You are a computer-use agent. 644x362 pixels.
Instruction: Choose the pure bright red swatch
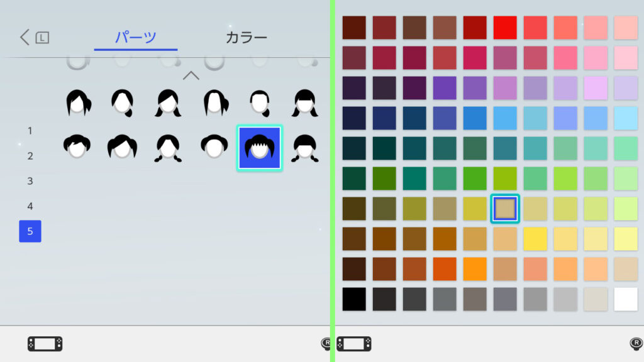point(505,28)
